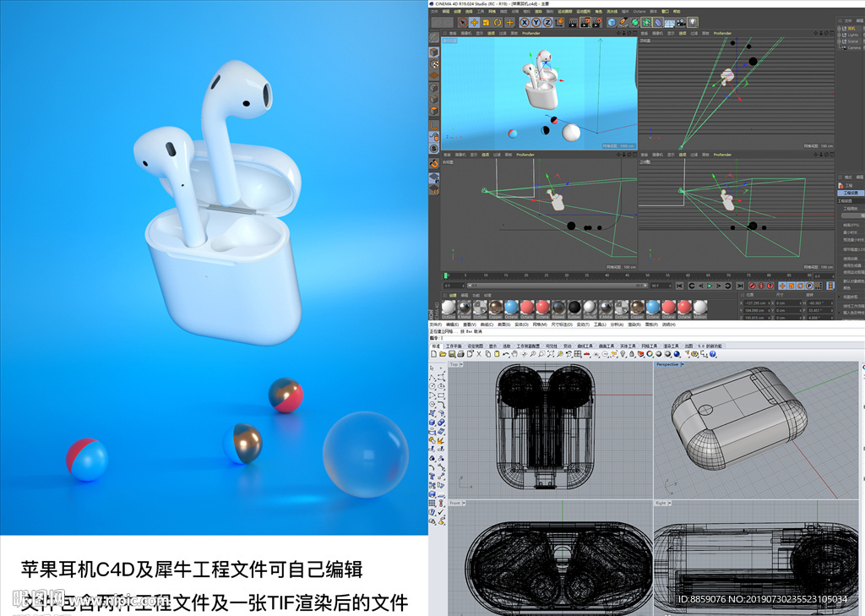Add a cube primitive in Cinema 4D
Screen dimensions: 865x616
(x=612, y=22)
